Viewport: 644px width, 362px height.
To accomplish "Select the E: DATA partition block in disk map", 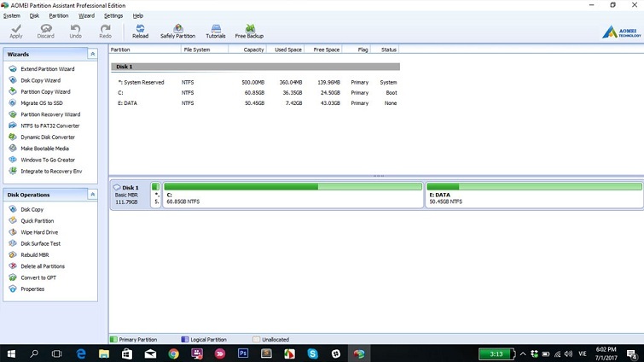I will coord(534,196).
